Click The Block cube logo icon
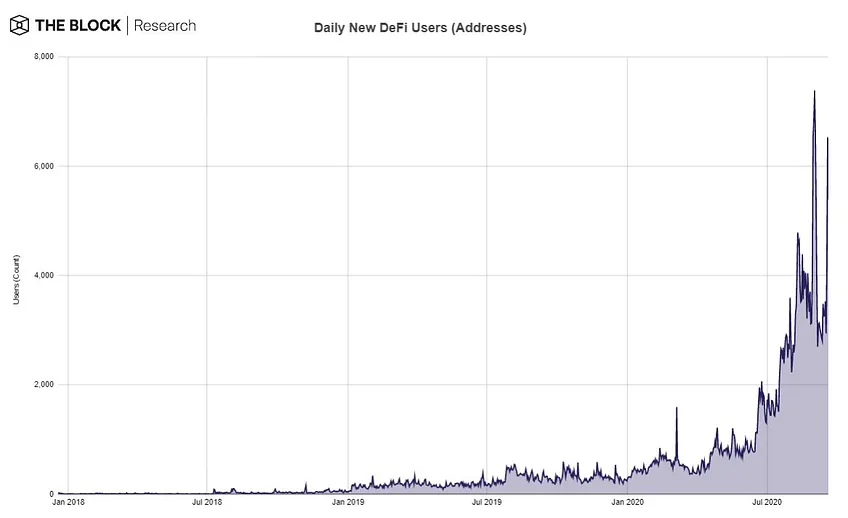The height and width of the screenshot is (518, 848). coord(19,25)
